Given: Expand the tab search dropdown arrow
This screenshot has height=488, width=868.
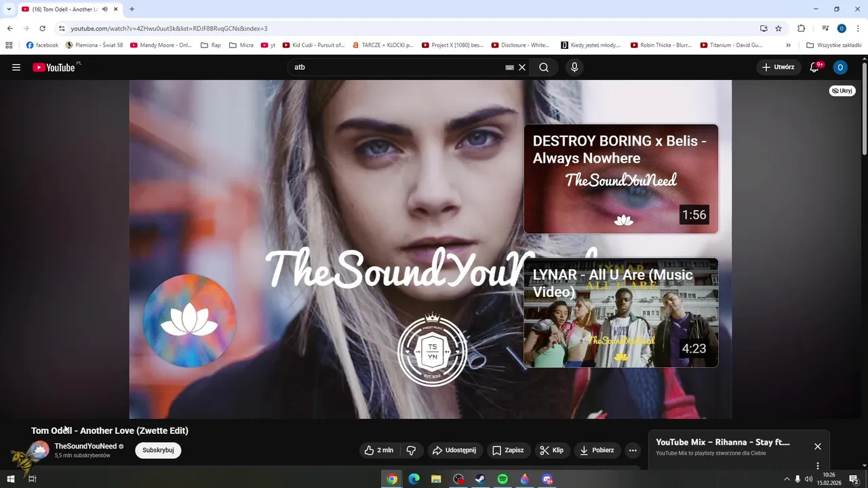Looking at the screenshot, I should 9,9.
